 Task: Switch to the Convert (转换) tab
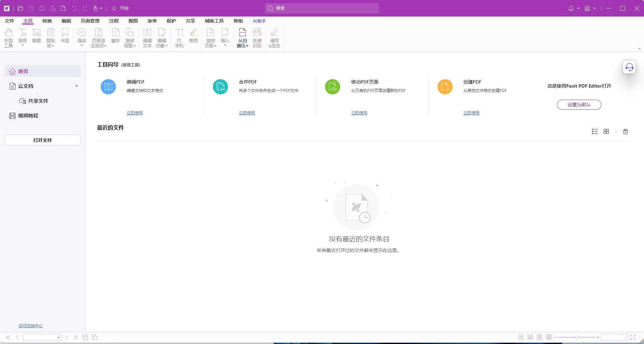click(x=47, y=21)
